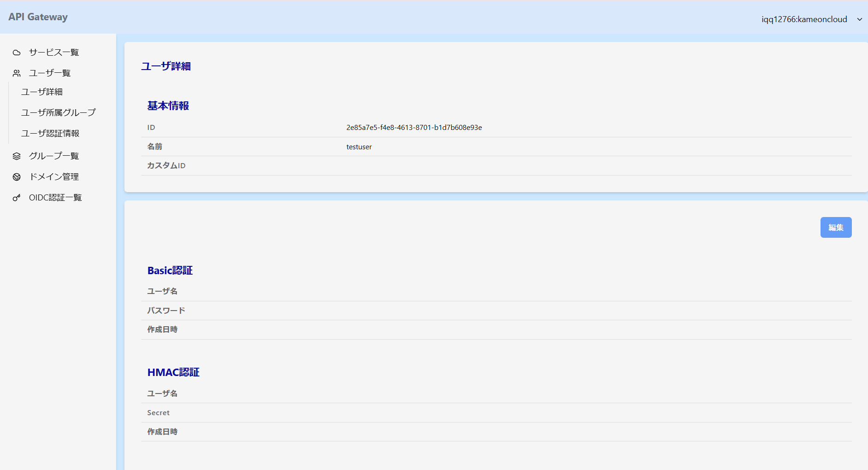The image size is (868, 470).
Task: Open the account dropdown chevron
Action: click(859, 19)
